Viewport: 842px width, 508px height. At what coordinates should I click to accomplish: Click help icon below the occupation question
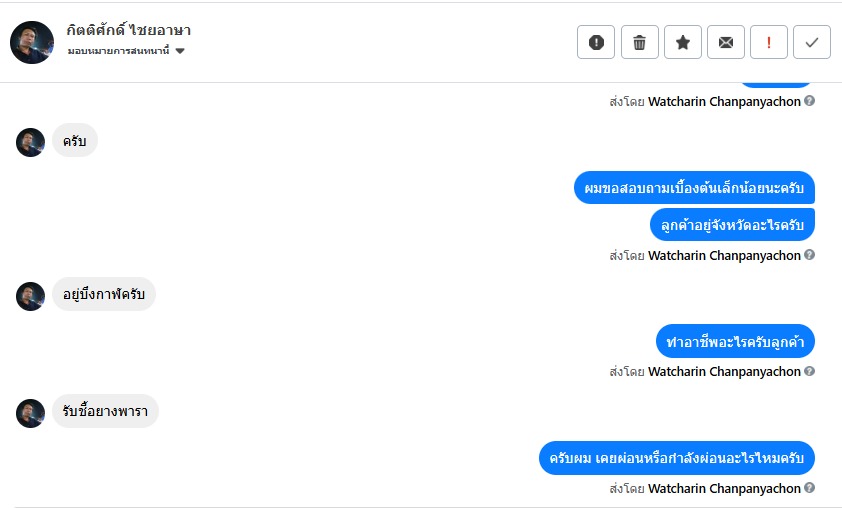coord(810,371)
